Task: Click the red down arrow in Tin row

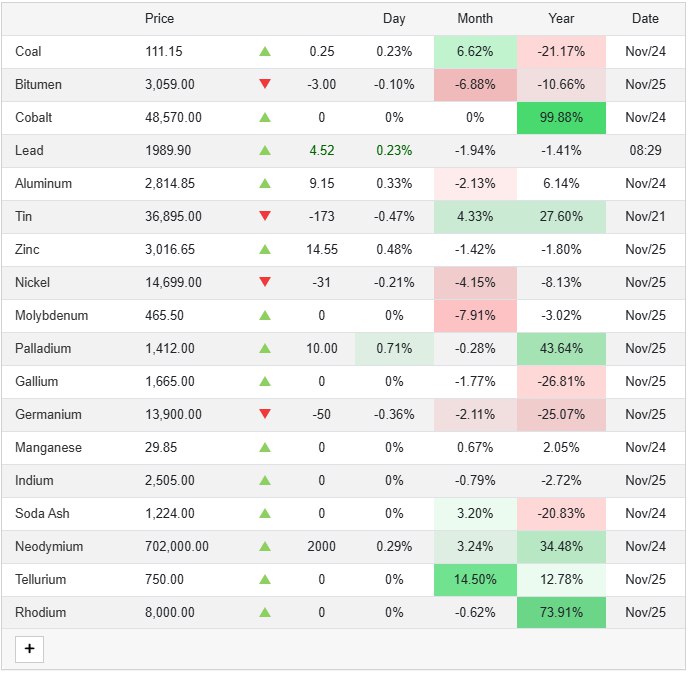Action: coord(265,216)
